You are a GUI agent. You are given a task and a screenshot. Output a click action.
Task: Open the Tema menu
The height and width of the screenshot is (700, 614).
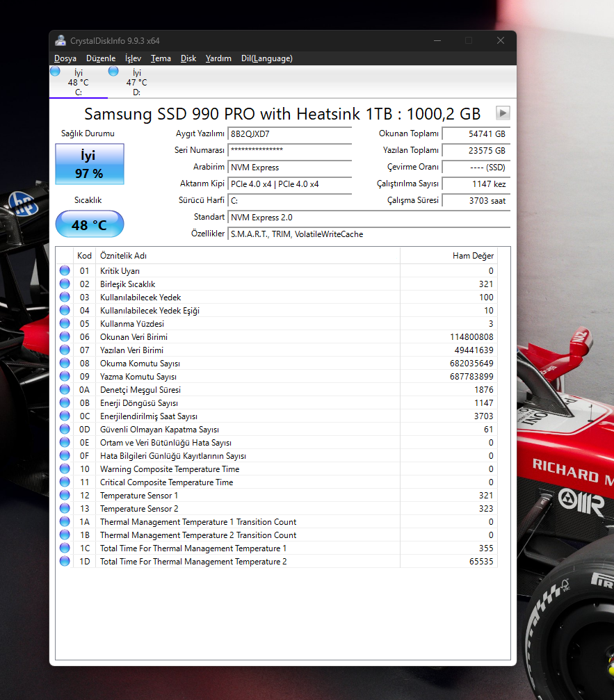click(x=161, y=58)
